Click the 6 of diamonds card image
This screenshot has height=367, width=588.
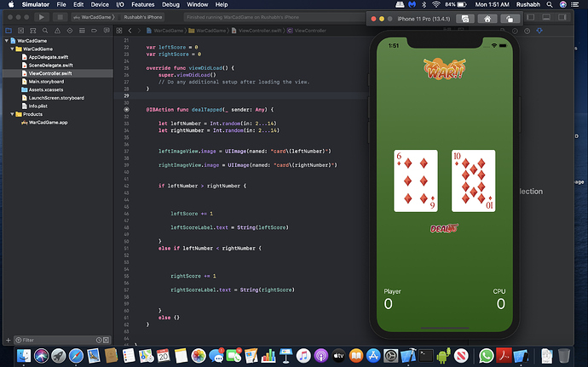(x=416, y=181)
